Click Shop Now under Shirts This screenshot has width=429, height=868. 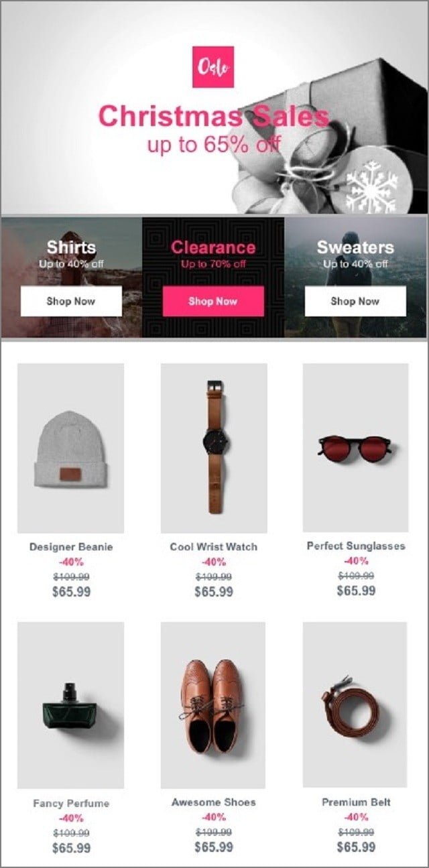pos(71,301)
